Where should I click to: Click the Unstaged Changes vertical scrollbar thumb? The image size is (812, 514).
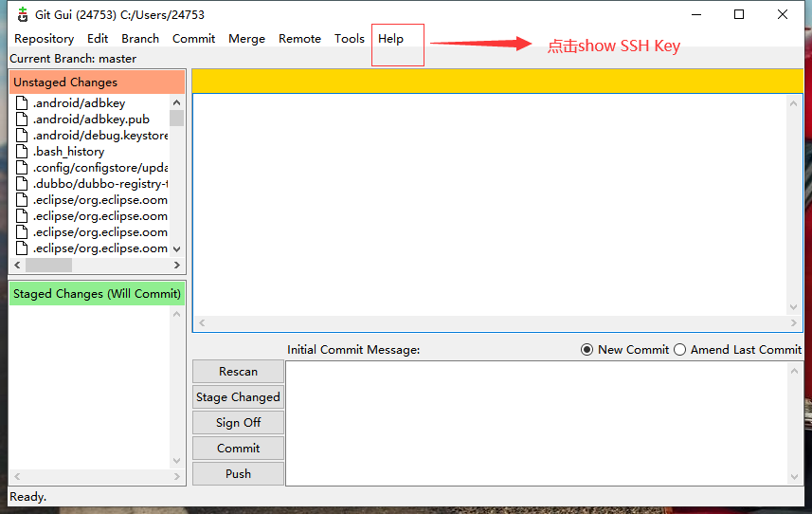(x=176, y=118)
